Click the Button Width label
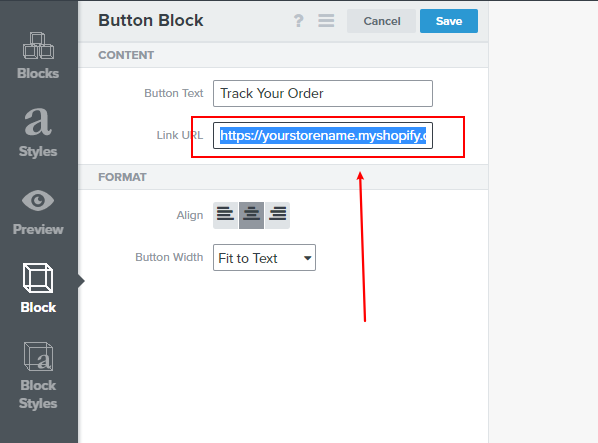 (x=169, y=257)
